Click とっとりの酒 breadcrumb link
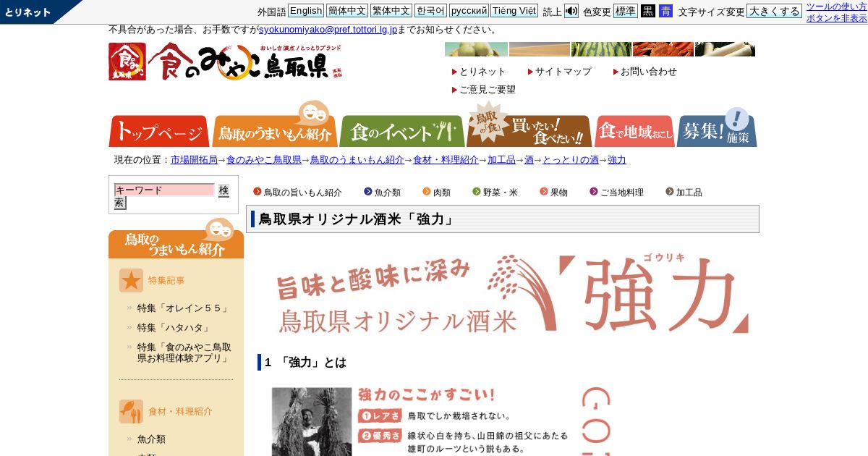Screen dimensions: 868x456 coord(571,160)
